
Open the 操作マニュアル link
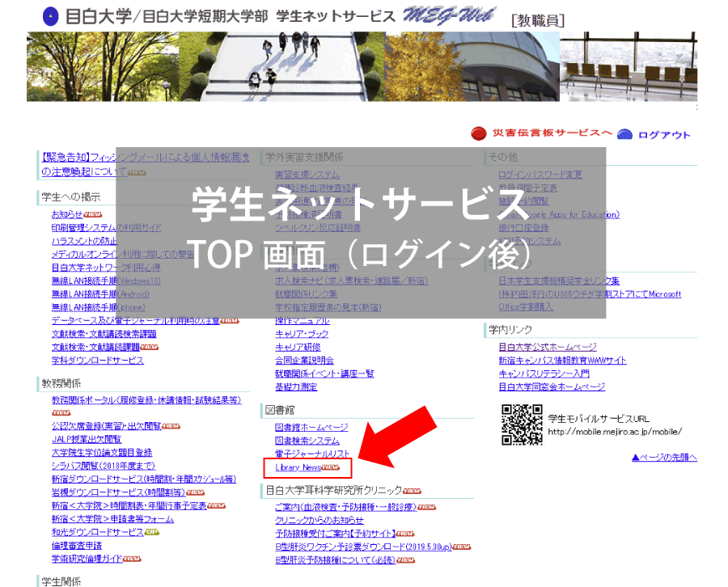point(303,321)
